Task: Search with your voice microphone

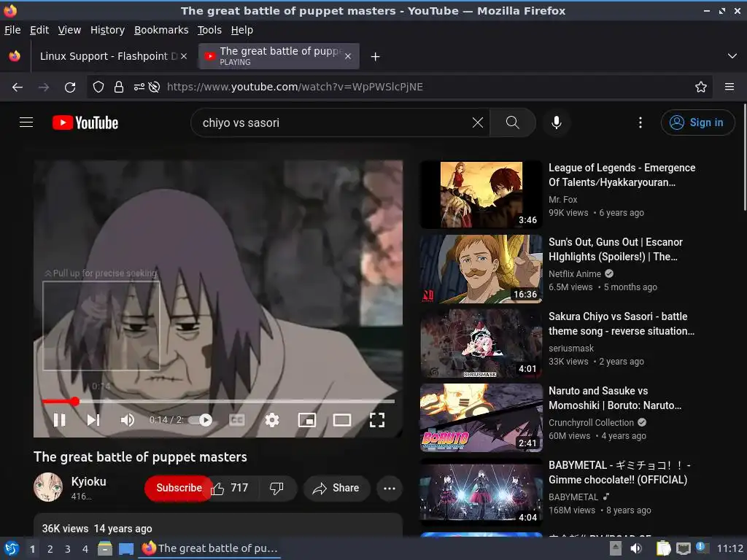Action: click(556, 122)
